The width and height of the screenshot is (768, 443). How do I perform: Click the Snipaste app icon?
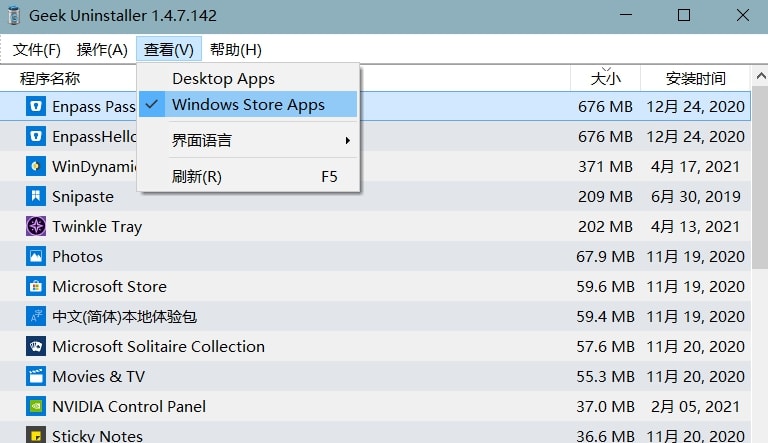coord(36,197)
